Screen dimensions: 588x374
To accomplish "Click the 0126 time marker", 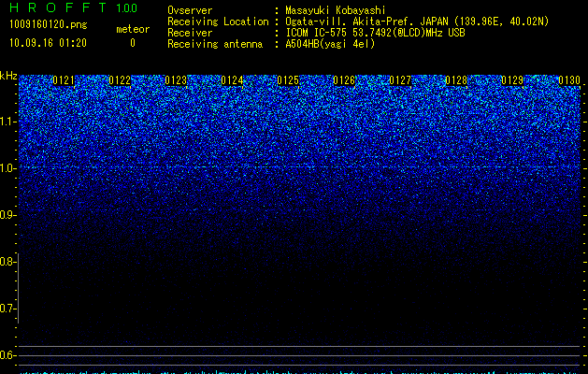I will pos(344,80).
